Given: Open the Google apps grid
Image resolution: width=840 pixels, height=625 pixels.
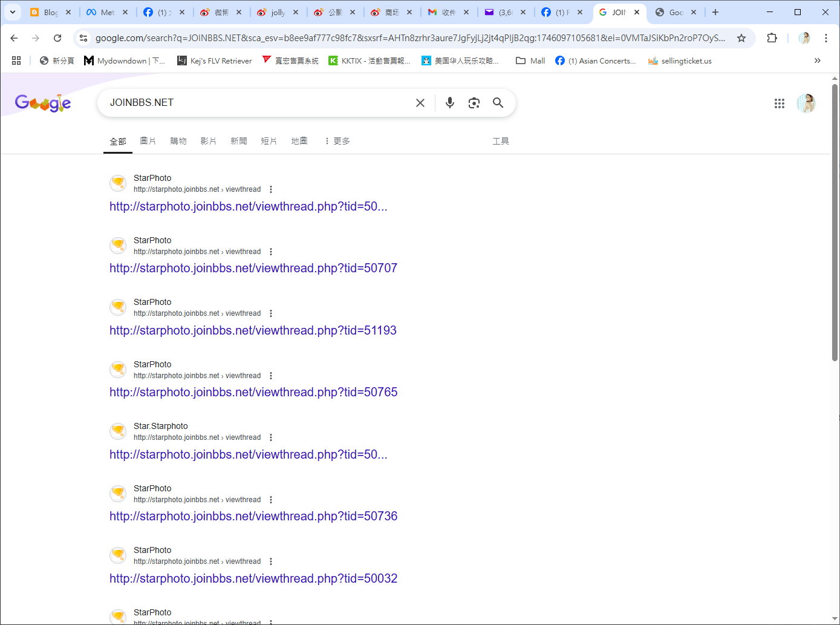Looking at the screenshot, I should pos(780,103).
